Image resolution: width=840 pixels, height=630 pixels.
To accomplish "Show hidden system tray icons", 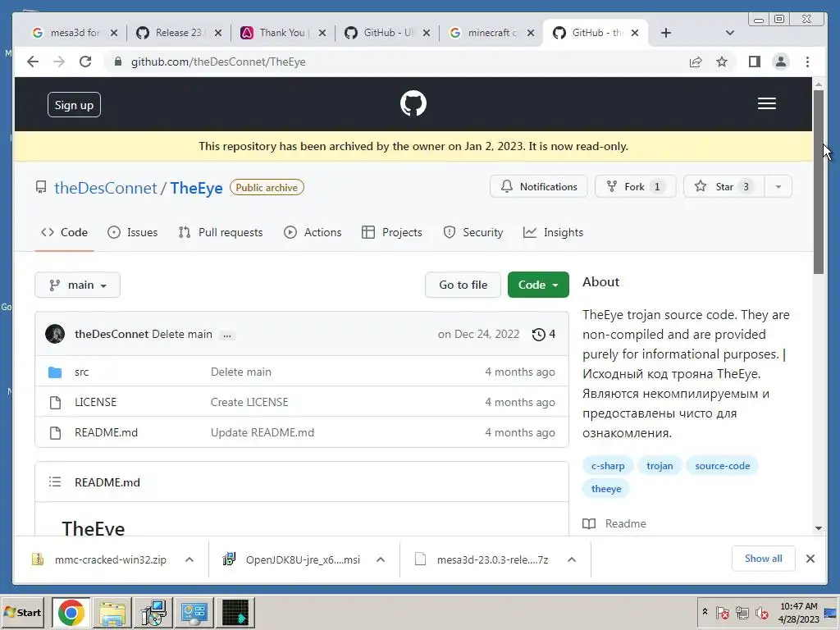I will (x=705, y=612).
